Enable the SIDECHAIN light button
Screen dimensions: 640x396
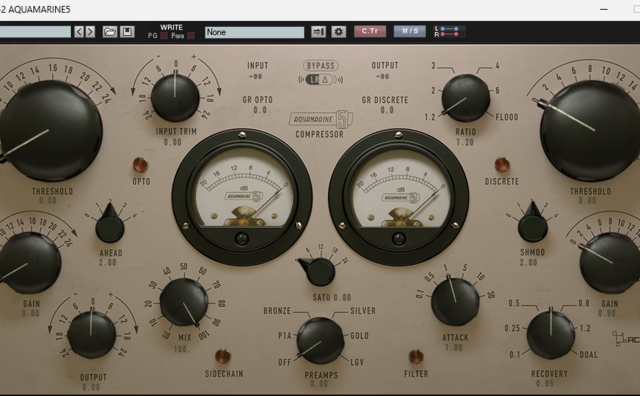click(223, 356)
